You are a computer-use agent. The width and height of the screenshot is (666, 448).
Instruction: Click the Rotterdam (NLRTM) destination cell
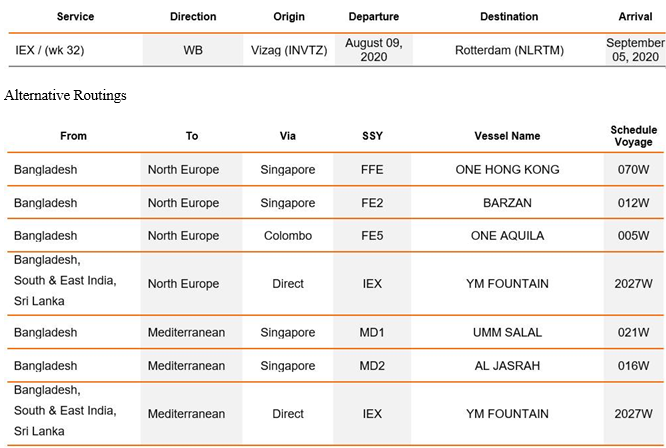509,50
